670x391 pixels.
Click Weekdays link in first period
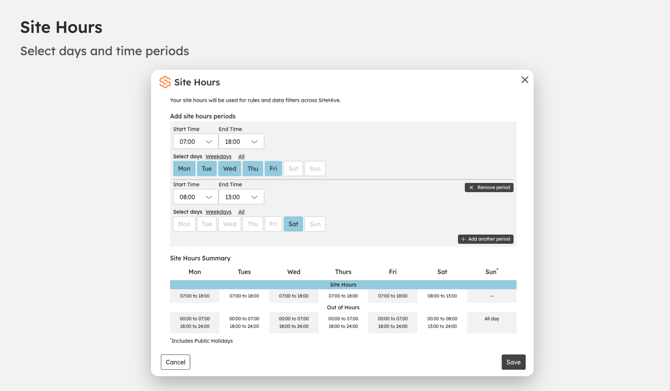coord(218,156)
